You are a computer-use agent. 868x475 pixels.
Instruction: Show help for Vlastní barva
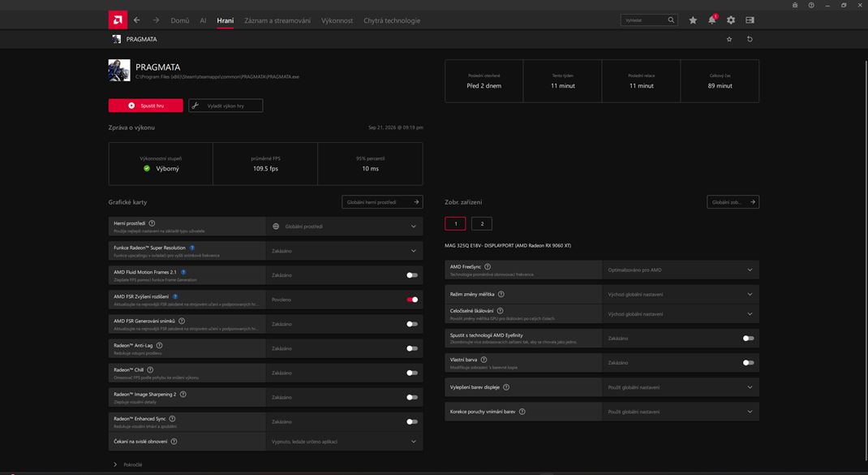pyautogui.click(x=483, y=360)
